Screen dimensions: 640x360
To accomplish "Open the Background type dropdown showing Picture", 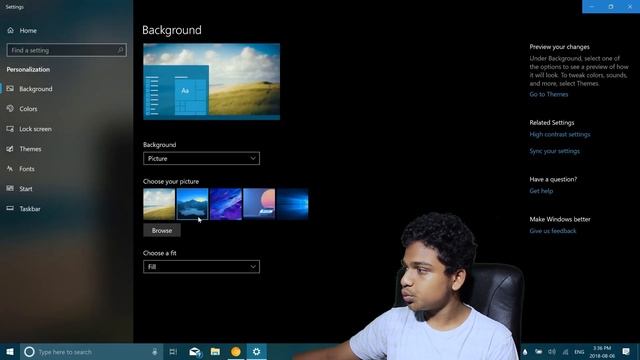I will [201, 158].
